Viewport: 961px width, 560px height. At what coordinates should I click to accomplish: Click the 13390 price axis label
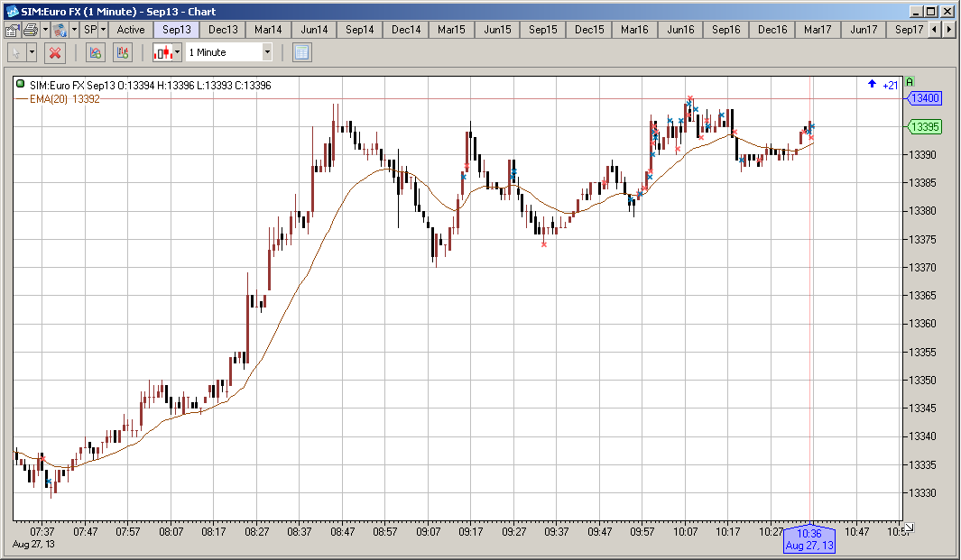[922, 155]
